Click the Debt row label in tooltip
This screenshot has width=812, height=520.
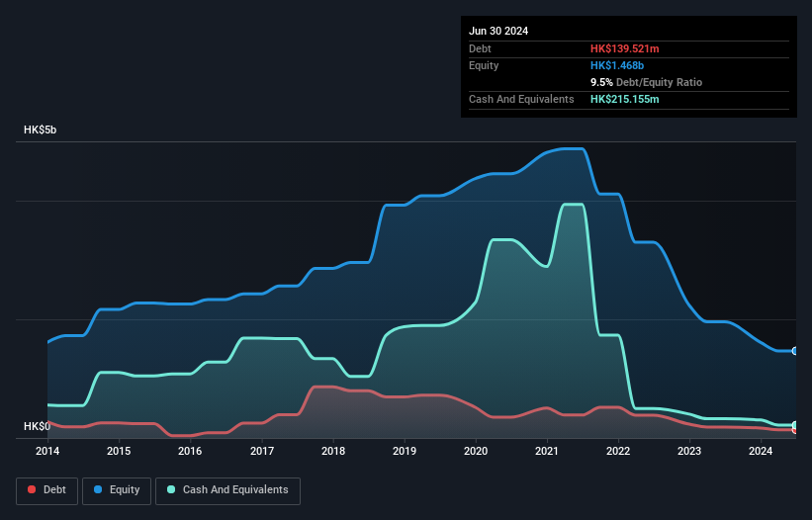[x=480, y=48]
